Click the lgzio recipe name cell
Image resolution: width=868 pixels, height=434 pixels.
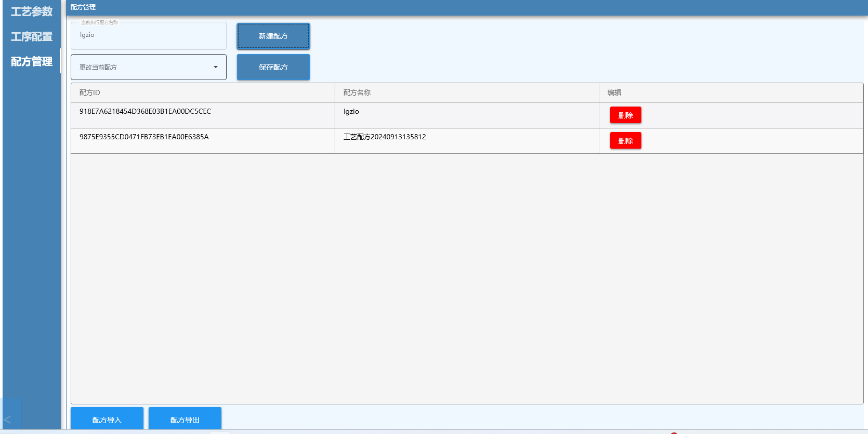tap(467, 115)
